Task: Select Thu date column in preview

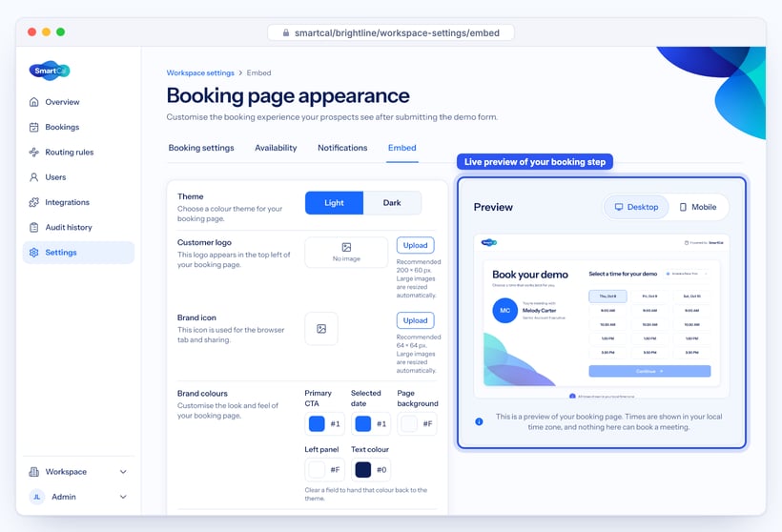Action: pyautogui.click(x=607, y=297)
